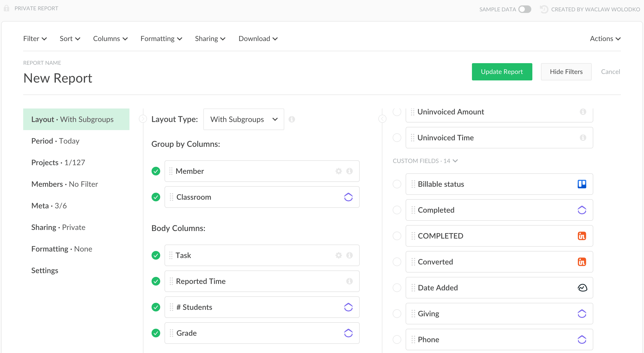This screenshot has height=353, width=644.
Task: Click the Update Report button
Action: click(x=502, y=72)
